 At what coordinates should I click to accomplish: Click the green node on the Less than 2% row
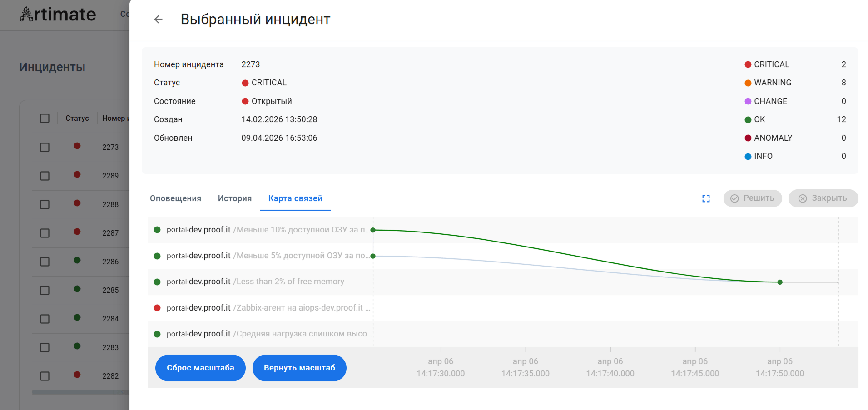point(780,282)
